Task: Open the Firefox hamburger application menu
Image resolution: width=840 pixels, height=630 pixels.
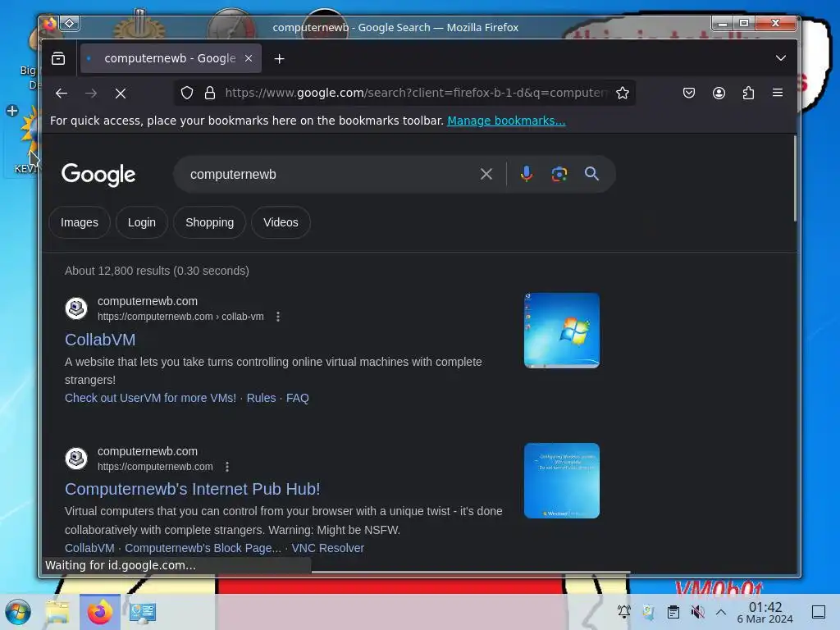Action: tap(778, 93)
